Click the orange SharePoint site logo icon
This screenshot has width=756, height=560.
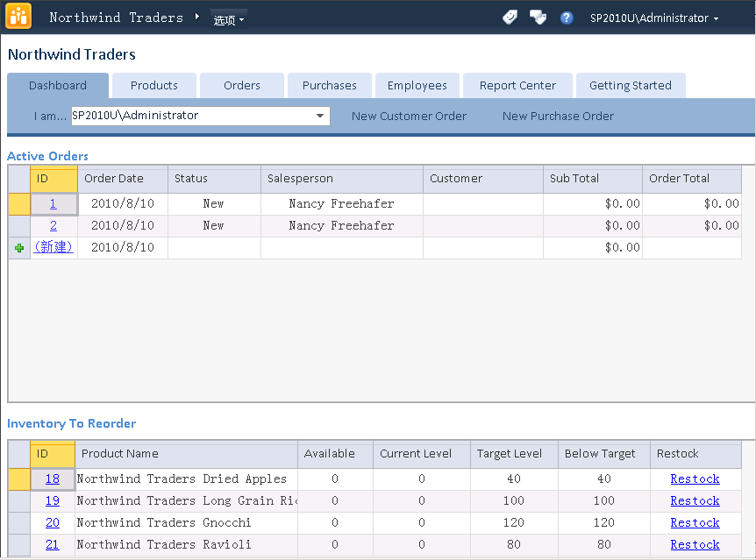coord(18,16)
